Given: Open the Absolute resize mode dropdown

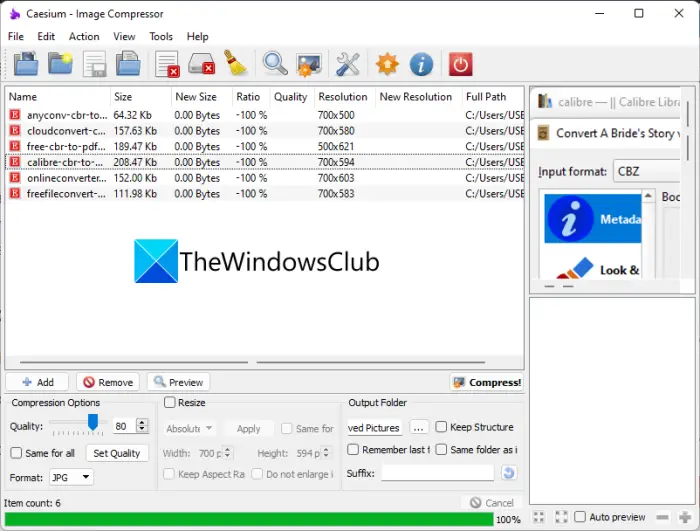Looking at the screenshot, I should (189, 429).
